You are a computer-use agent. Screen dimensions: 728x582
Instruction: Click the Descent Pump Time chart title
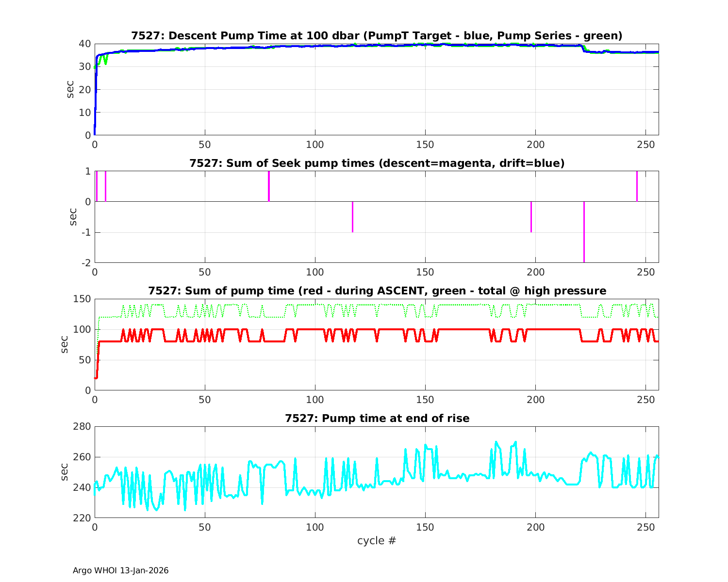point(377,36)
